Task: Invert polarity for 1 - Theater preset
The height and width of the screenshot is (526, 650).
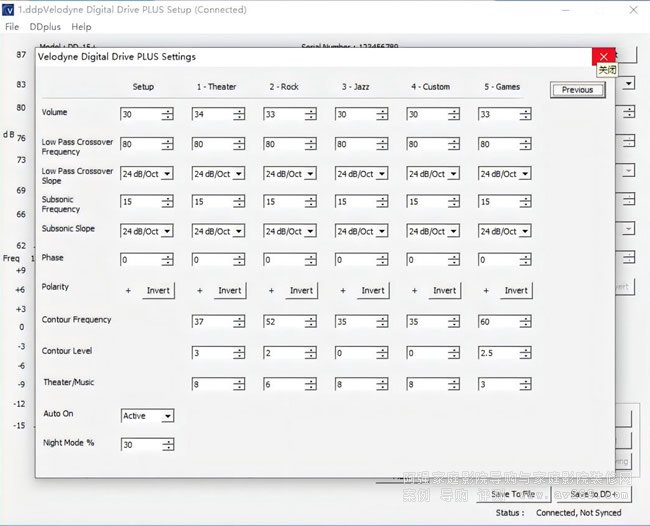Action: click(x=230, y=291)
